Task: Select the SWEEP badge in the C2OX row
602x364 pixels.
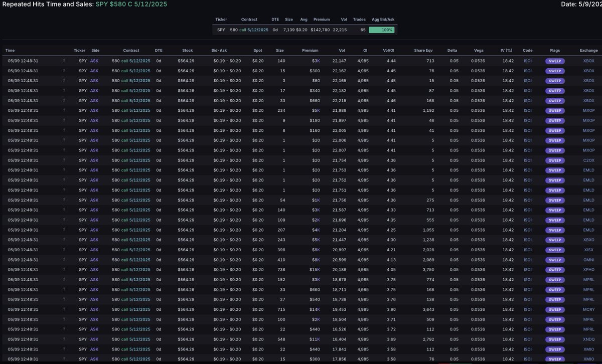Action: point(555,160)
